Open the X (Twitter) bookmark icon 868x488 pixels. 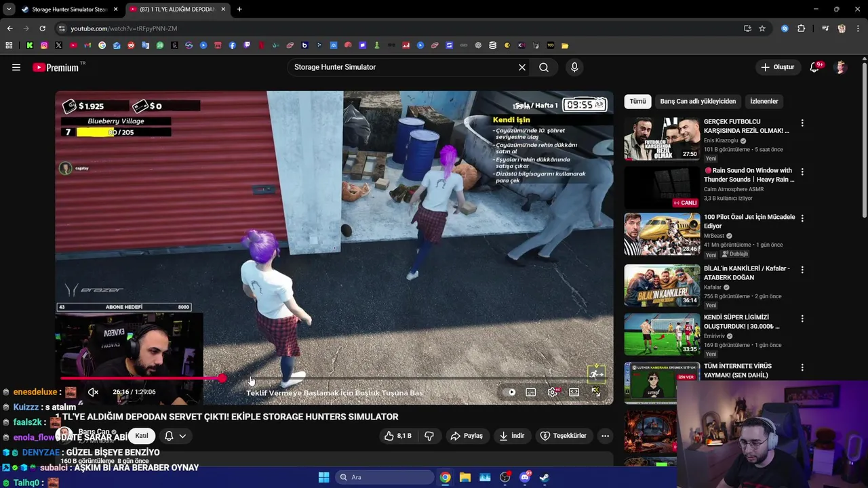pyautogui.click(x=58, y=45)
